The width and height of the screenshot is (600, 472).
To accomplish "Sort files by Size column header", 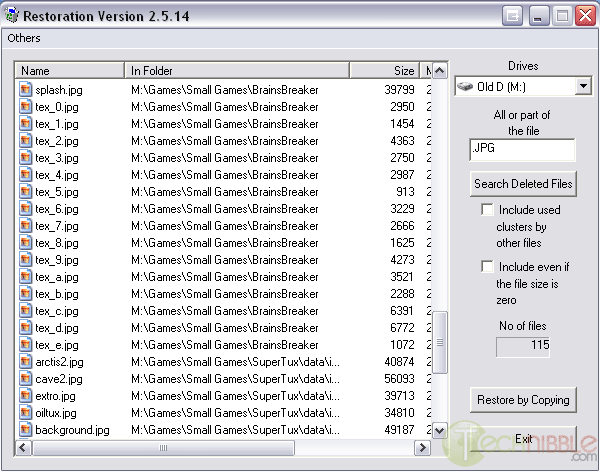I will tap(384, 71).
